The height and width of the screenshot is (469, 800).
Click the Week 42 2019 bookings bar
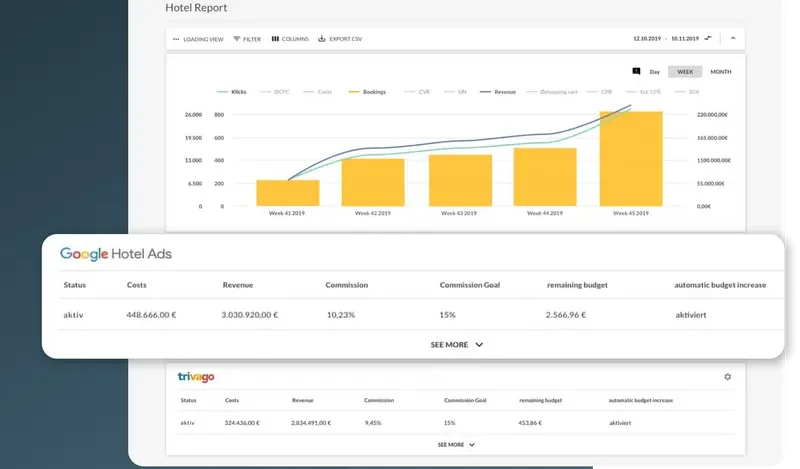click(x=373, y=183)
